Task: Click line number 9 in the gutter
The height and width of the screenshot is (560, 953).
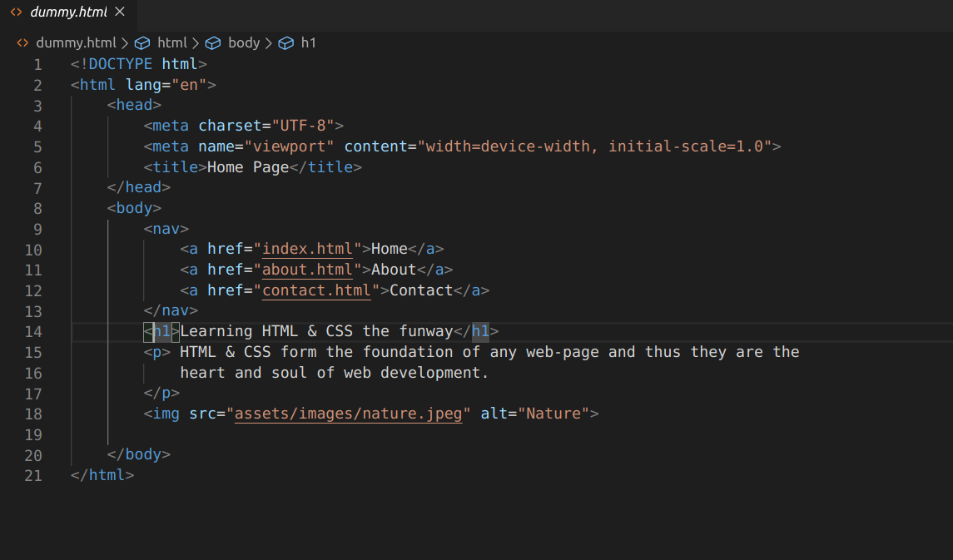Action: tap(37, 230)
